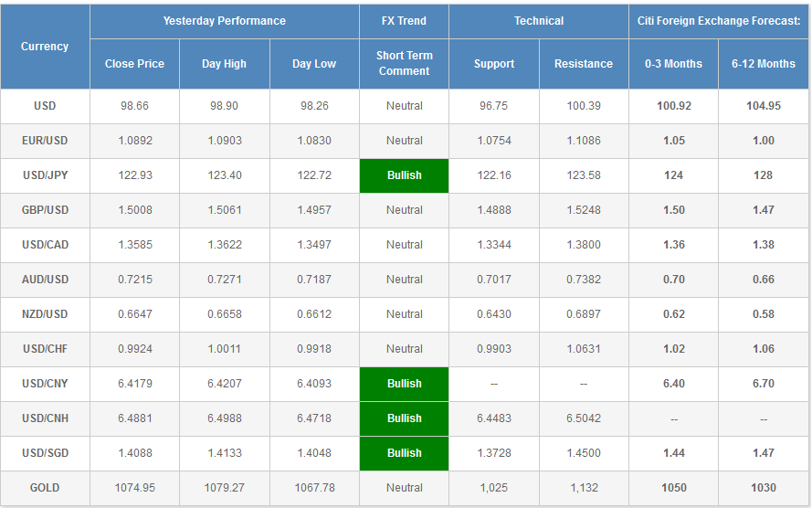The width and height of the screenshot is (812, 508).
Task: Click the green Bullish cell for USD/CNY
Action: 404,384
